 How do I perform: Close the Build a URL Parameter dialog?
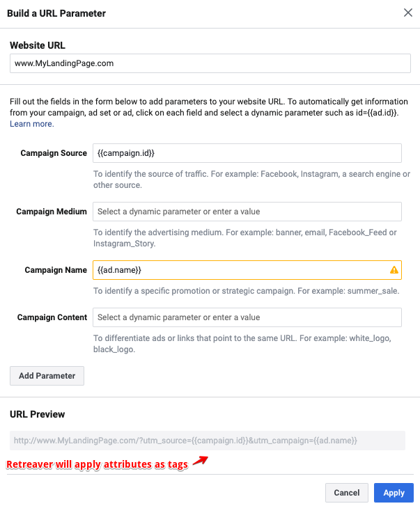[x=408, y=13]
